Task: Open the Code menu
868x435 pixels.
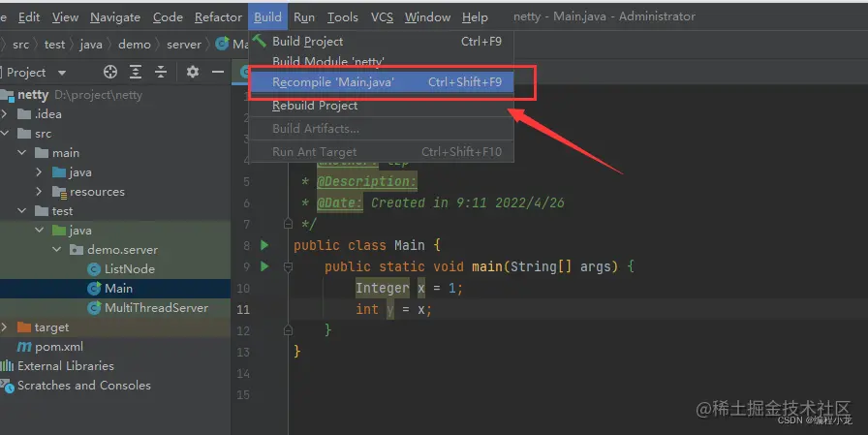Action: pyautogui.click(x=168, y=17)
